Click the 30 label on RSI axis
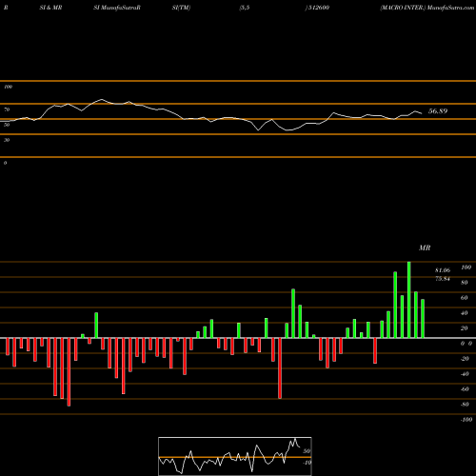 7,140
